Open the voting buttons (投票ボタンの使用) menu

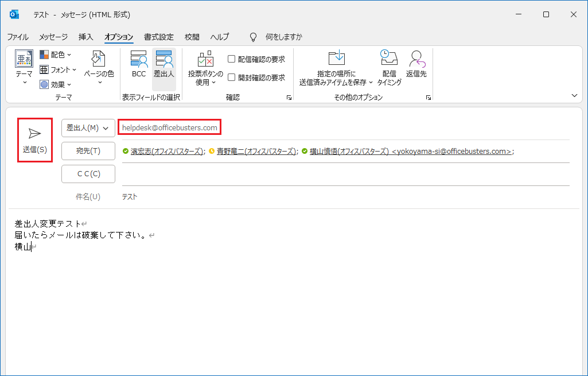205,68
